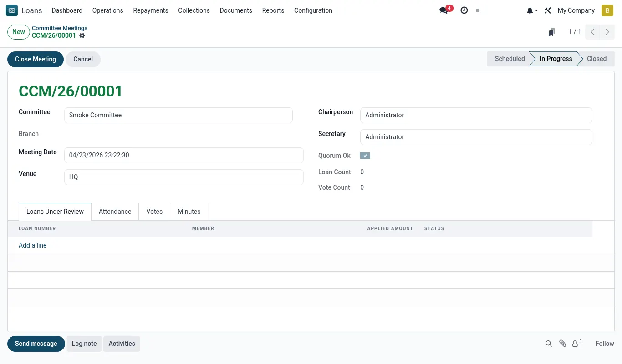The width and height of the screenshot is (622, 364).
Task: Click Send message button
Action: 36,344
